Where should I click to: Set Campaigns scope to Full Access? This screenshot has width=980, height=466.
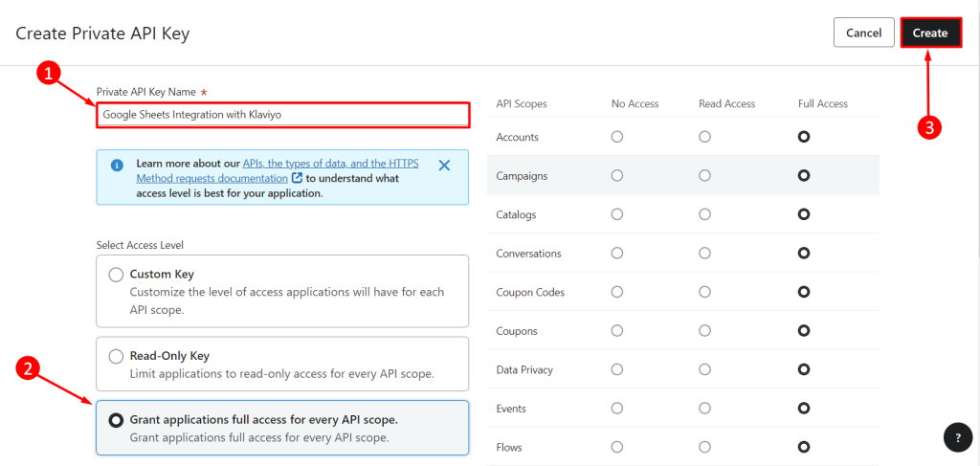(x=804, y=175)
